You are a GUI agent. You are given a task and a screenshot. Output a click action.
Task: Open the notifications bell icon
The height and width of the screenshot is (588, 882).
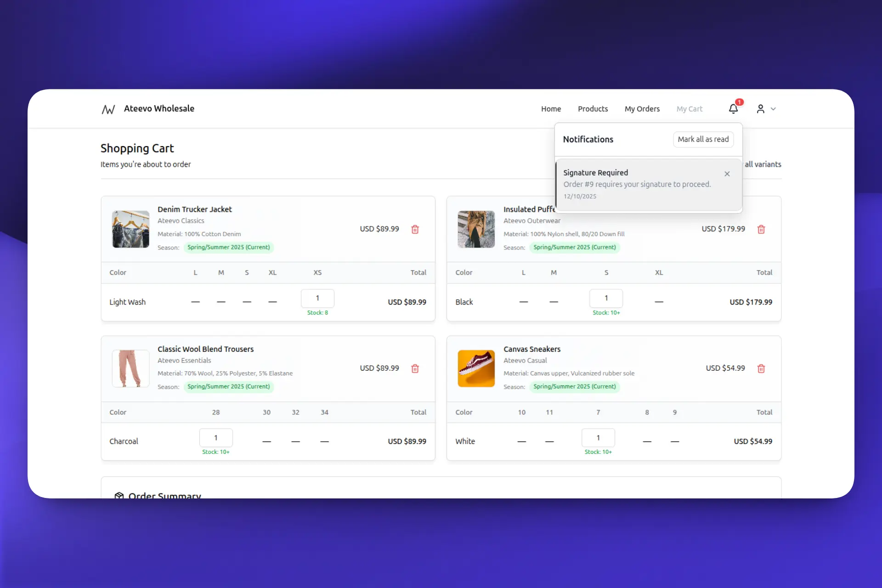pos(733,109)
